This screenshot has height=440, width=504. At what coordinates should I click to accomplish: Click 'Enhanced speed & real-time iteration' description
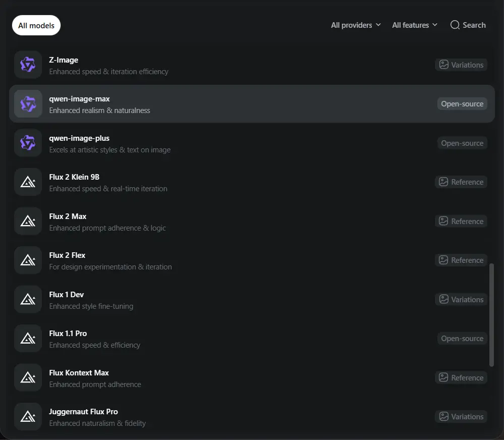click(x=108, y=189)
